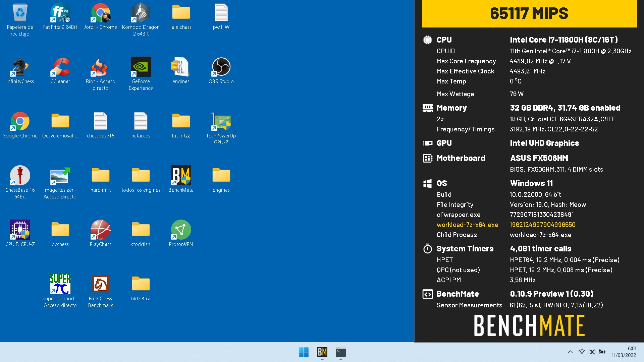Open the fat fritz2 folder
The height and width of the screenshot is (362, 644).
click(181, 125)
